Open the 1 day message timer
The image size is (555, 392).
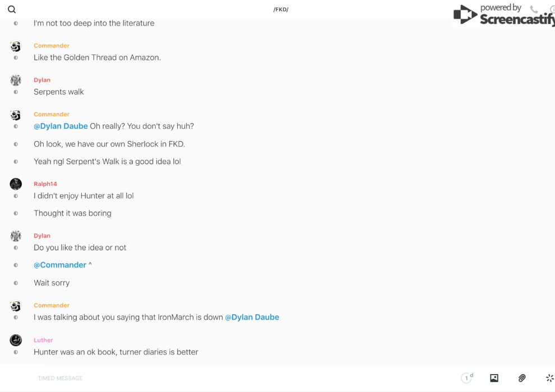467,378
